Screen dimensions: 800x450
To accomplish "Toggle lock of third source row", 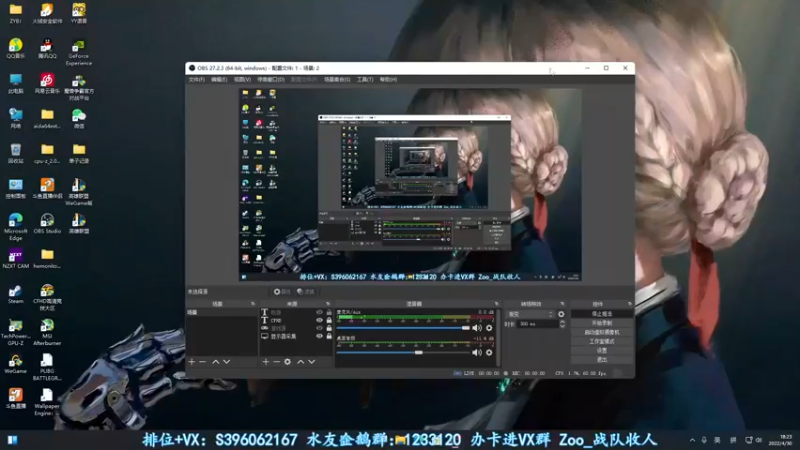I will pyautogui.click(x=329, y=328).
